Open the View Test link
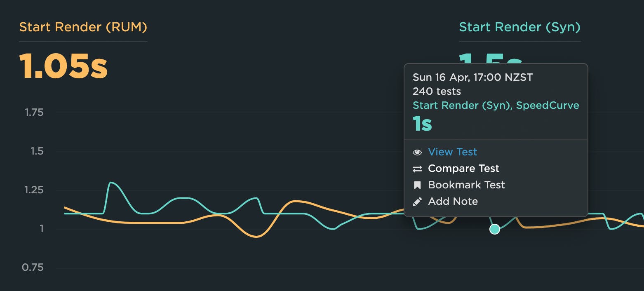This screenshot has width=644, height=291. click(452, 152)
